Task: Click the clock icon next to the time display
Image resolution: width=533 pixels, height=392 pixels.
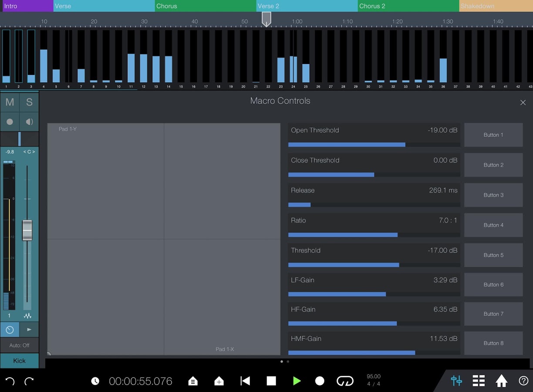Action: (95, 381)
